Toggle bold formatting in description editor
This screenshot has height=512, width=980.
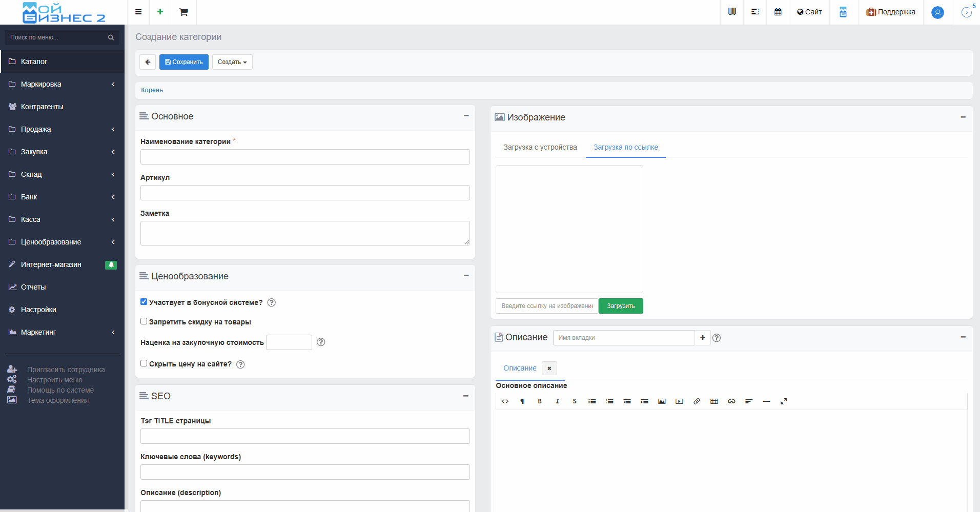540,401
